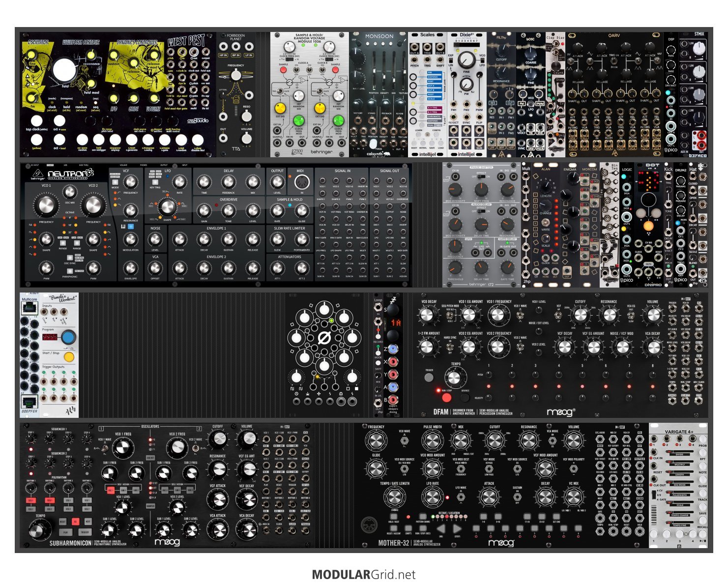Toggle DFAM VCO 1 WAVE switch
Screen dimensions: 728x585
click(520, 315)
